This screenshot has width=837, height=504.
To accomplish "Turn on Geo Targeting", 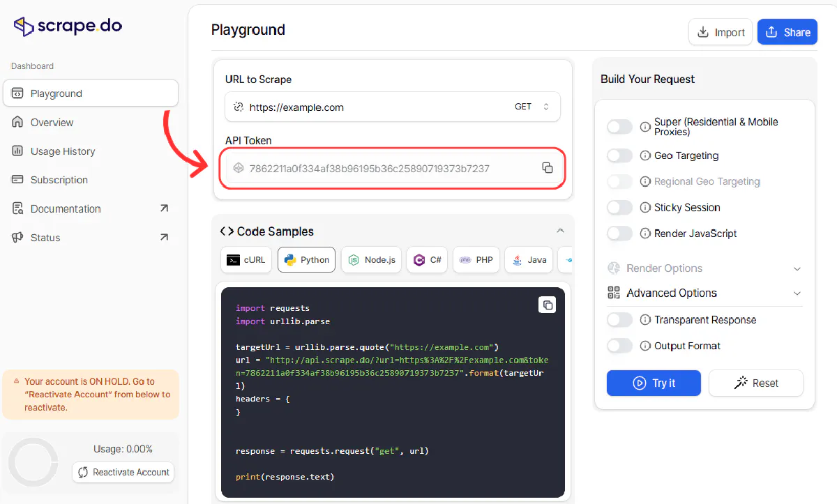I will pos(619,155).
